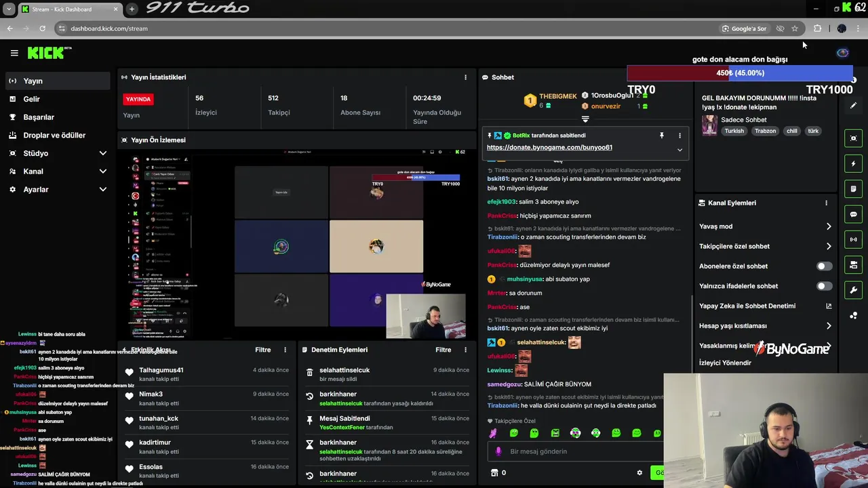Image resolution: width=868 pixels, height=488 pixels.
Task: Open the pencil edit stream info icon
Action: (x=853, y=106)
